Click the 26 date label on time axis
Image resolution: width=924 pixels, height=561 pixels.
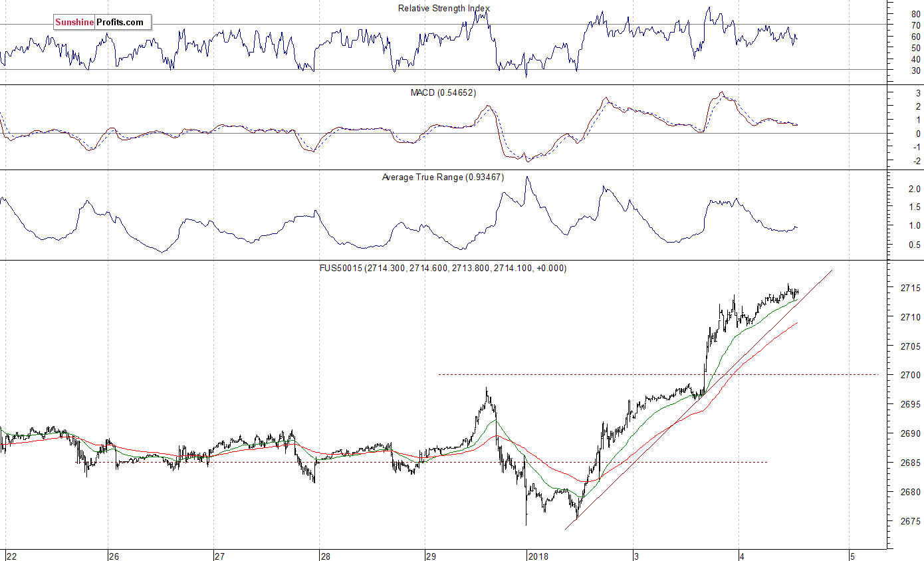114,556
